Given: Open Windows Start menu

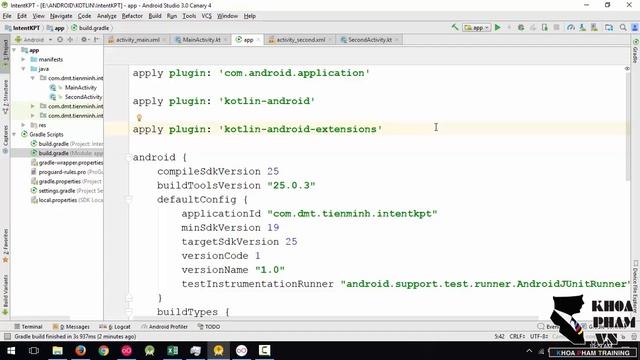Looking at the screenshot, I should click(11, 350).
